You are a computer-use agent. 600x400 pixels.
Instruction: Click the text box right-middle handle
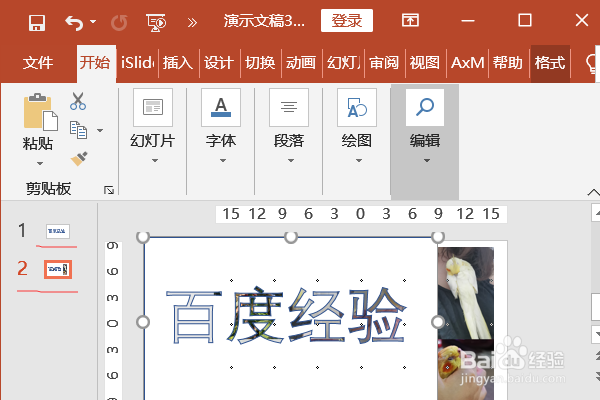[438, 322]
